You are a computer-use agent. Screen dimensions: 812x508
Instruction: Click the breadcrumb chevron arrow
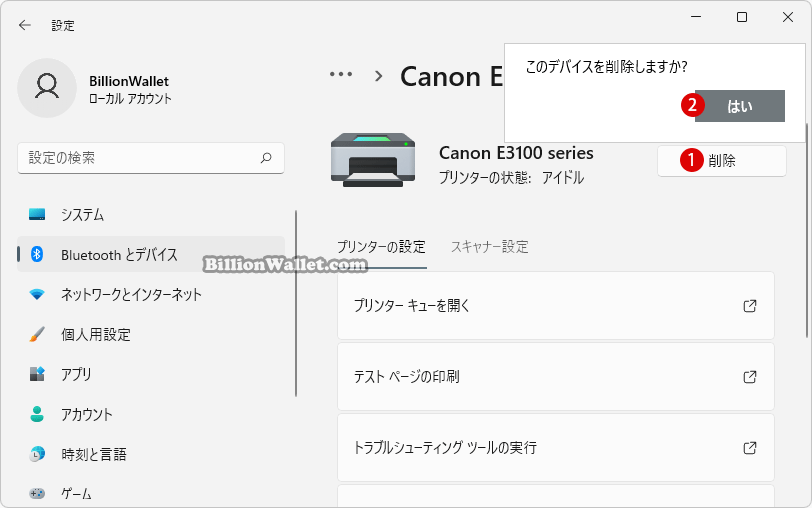[379, 76]
